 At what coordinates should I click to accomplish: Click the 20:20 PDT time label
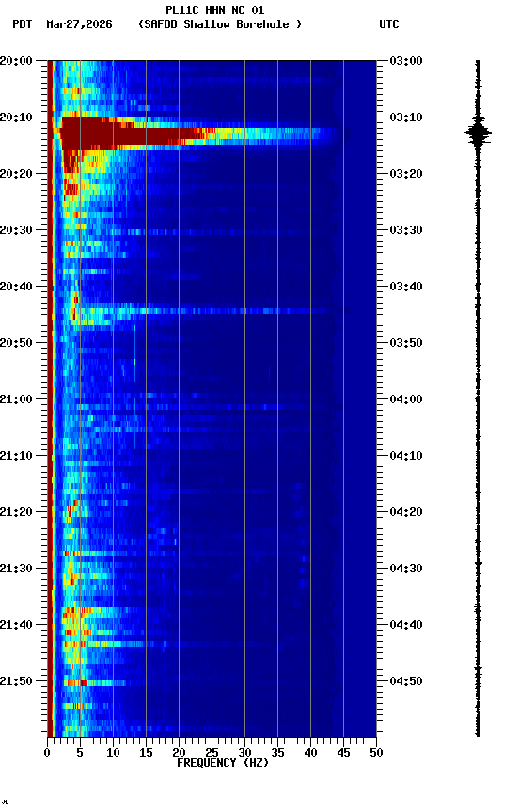pos(16,174)
